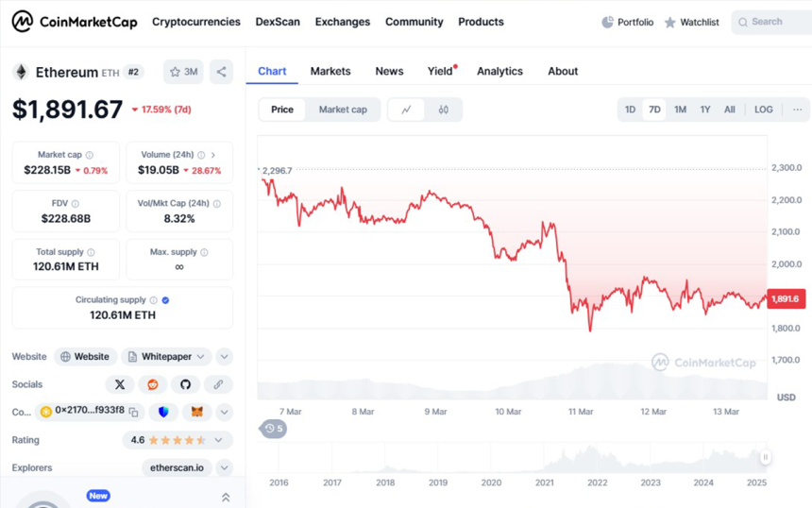The height and width of the screenshot is (508, 812).
Task: Set the chart range to 1Y
Action: 705,110
